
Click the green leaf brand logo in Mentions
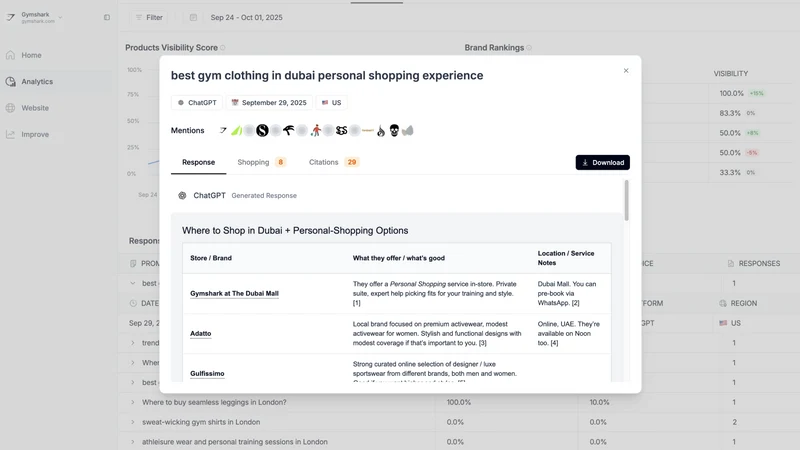click(x=236, y=131)
